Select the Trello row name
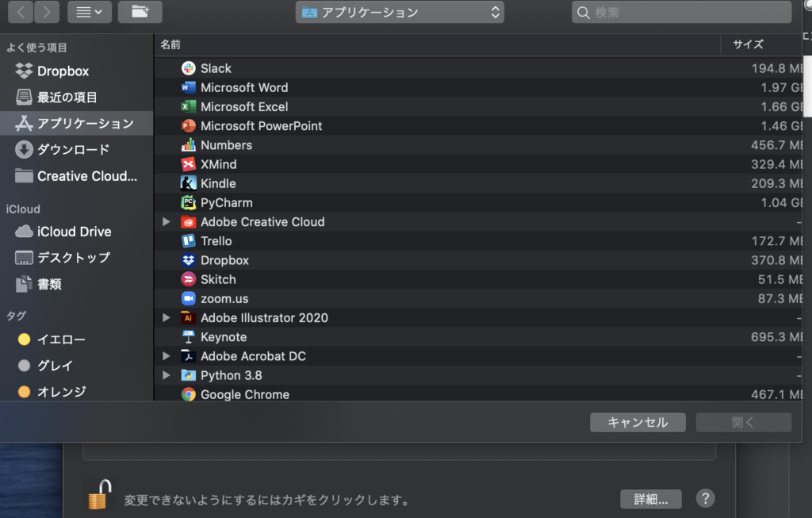Screen dimensions: 812x518 (x=216, y=241)
